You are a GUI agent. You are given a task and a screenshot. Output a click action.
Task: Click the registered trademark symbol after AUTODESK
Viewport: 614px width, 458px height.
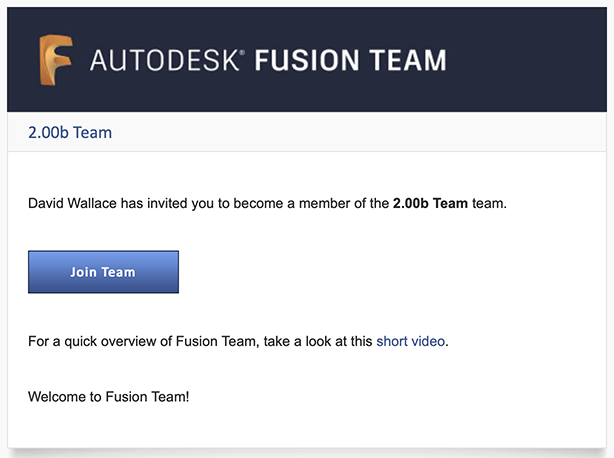[242, 52]
